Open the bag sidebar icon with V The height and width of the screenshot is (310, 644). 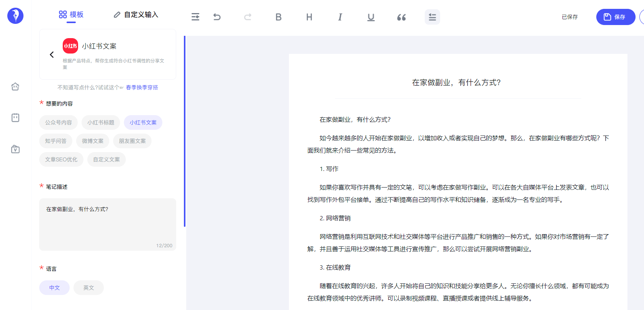click(x=15, y=149)
